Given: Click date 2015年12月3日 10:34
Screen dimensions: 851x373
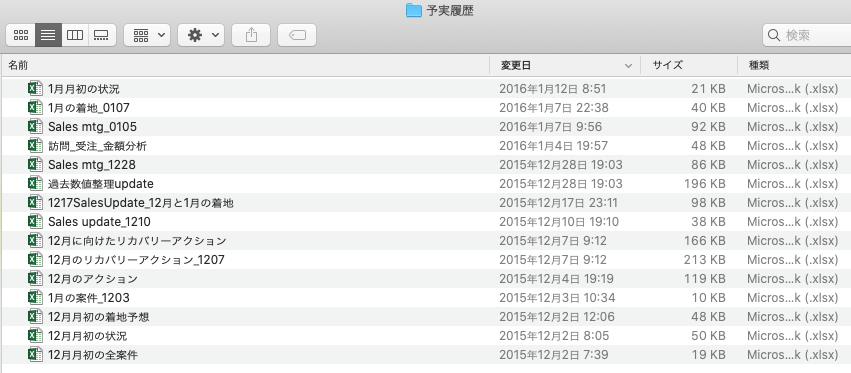Looking at the screenshot, I should tap(557, 298).
